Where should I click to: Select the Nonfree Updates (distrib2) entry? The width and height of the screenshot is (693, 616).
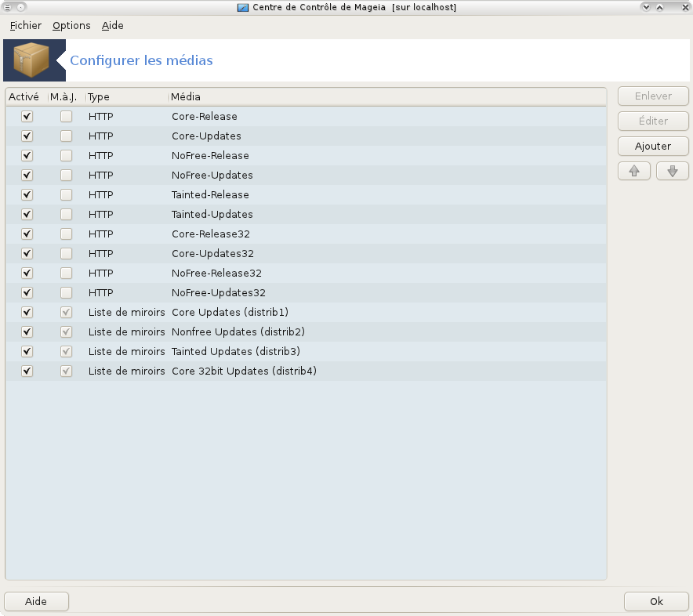[x=238, y=332]
